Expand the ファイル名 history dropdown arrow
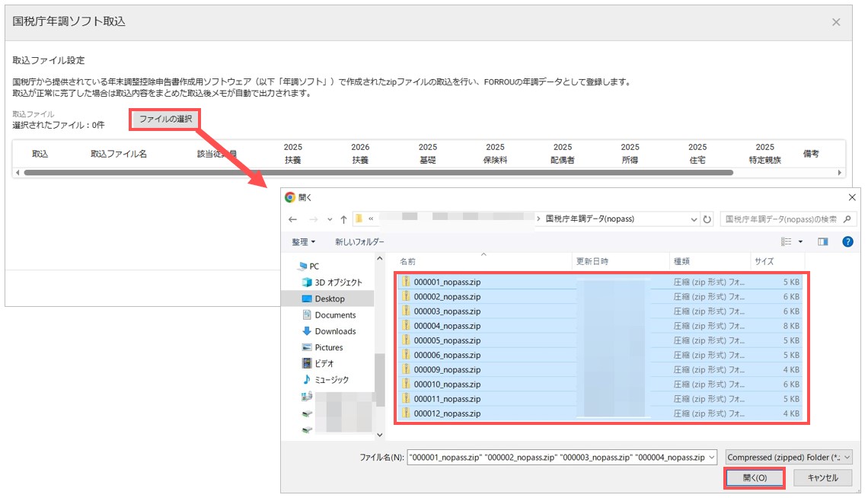This screenshot has height=498, width=868. tap(712, 458)
